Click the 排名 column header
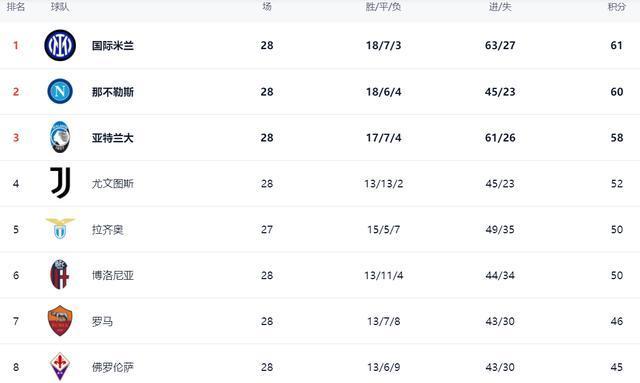The image size is (640, 383). tap(16, 7)
